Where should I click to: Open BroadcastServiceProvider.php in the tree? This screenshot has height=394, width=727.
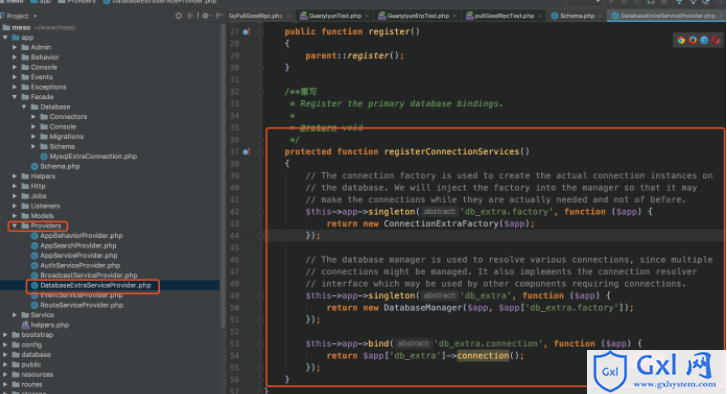click(x=89, y=275)
